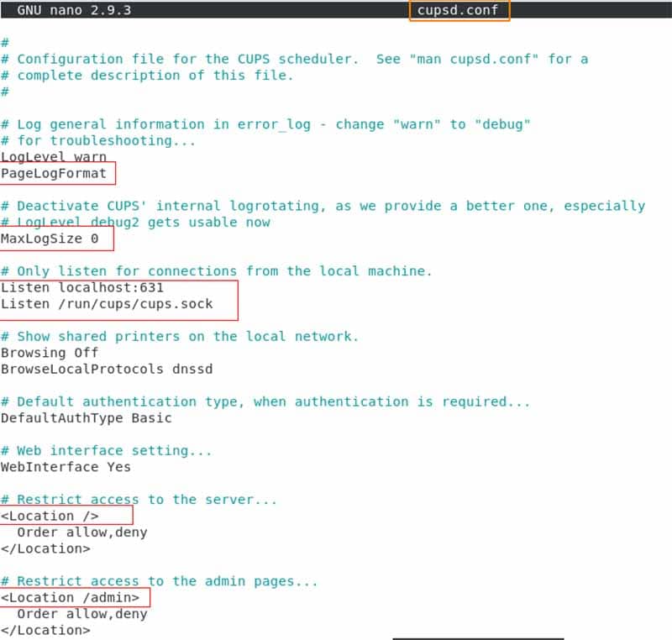Click the MaxLogSize 0 line

click(50, 239)
